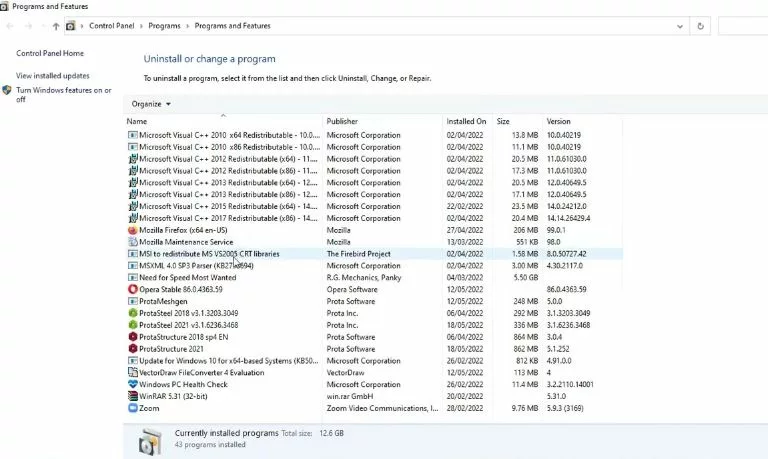Click the Zoom application icon

(132, 408)
